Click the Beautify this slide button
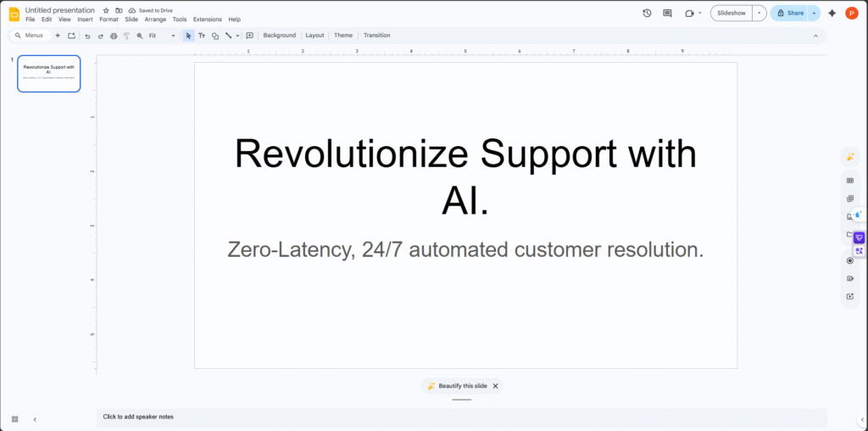Viewport: 868px width, 431px height. (457, 386)
